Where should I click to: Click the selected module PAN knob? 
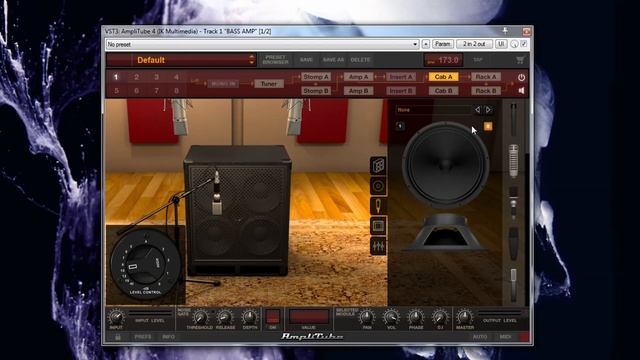tap(367, 317)
